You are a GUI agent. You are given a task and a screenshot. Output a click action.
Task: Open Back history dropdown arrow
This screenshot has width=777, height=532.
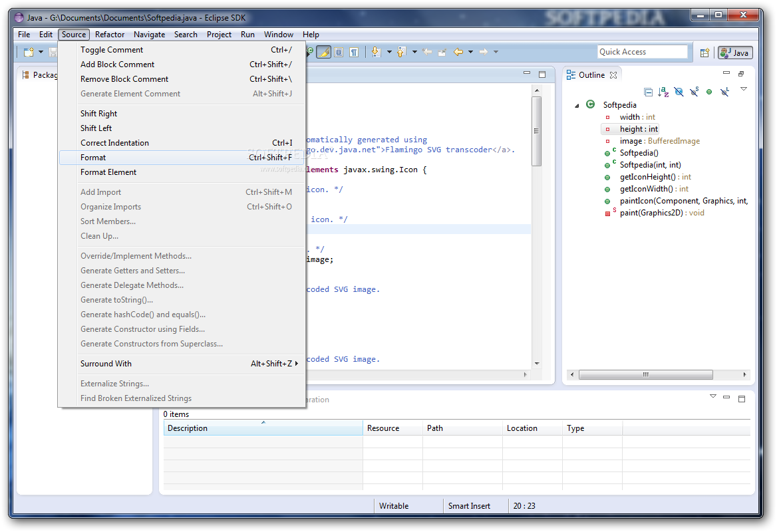[x=471, y=52]
